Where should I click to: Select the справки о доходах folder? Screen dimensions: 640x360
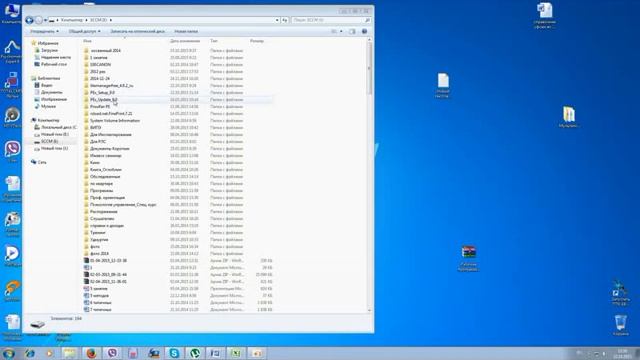tap(107, 226)
